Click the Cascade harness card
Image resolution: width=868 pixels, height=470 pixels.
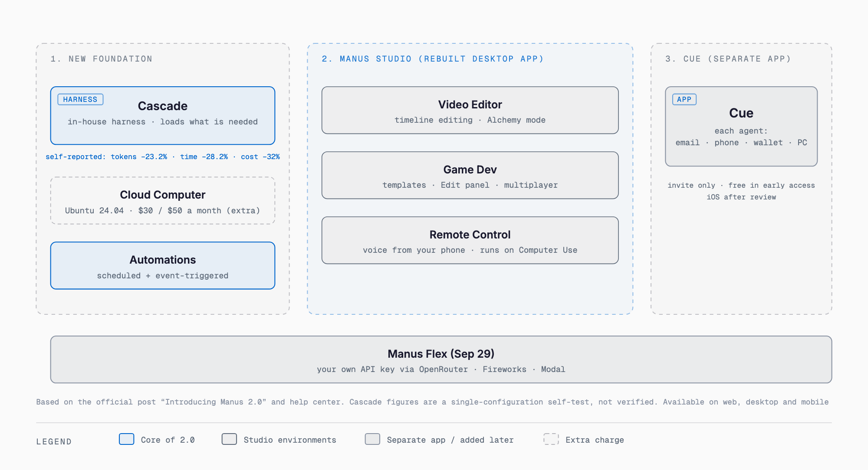(163, 115)
